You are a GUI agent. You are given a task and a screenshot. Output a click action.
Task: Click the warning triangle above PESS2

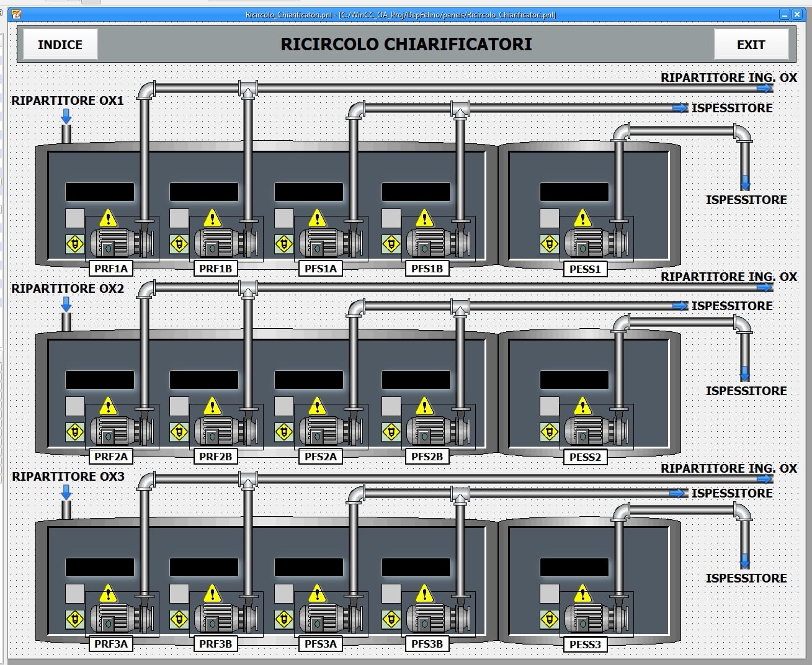click(x=582, y=406)
